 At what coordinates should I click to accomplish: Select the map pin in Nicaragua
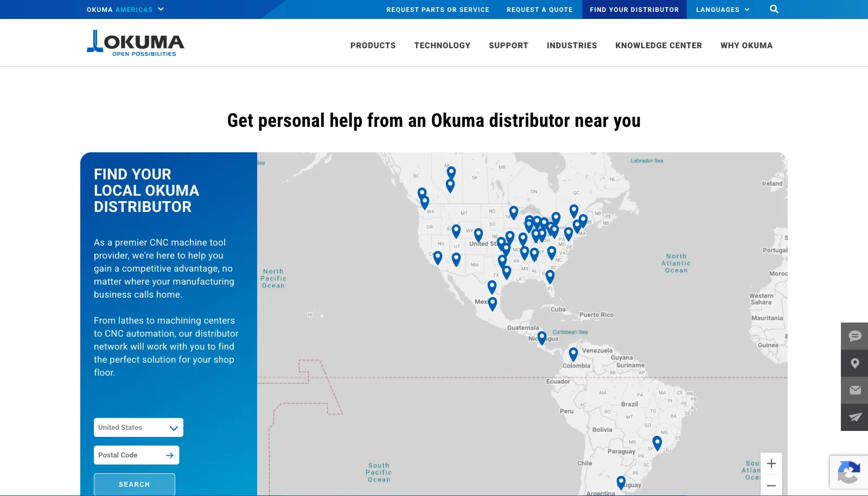(541, 338)
